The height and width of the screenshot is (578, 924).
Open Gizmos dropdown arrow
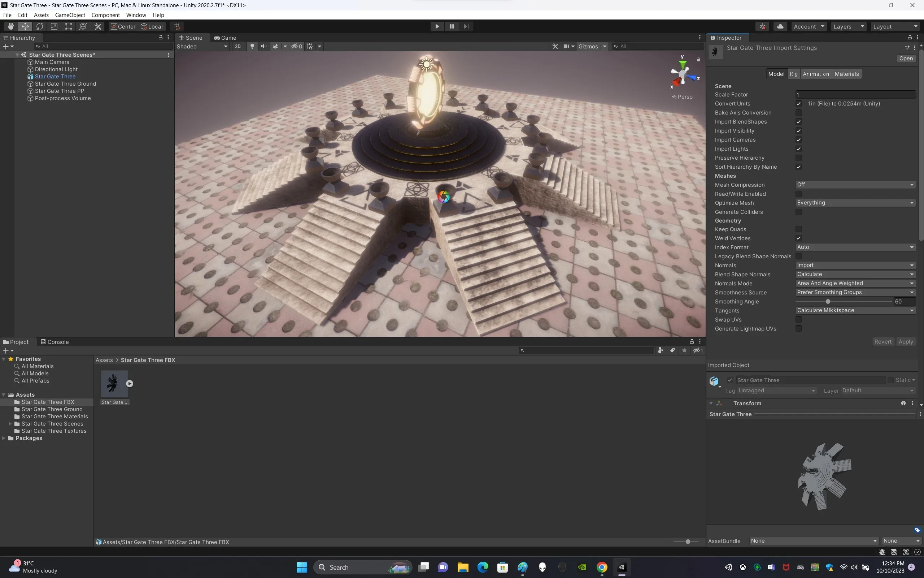point(605,46)
